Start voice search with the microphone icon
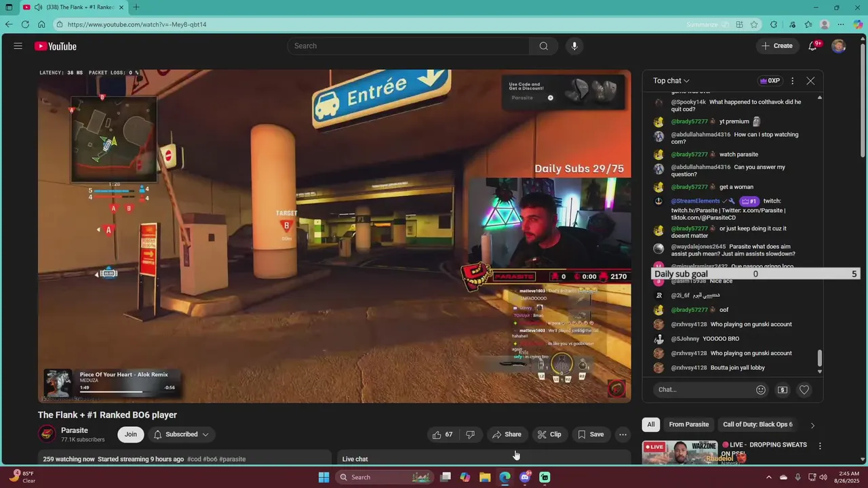Screen dimensions: 868x488 [x=574, y=46]
